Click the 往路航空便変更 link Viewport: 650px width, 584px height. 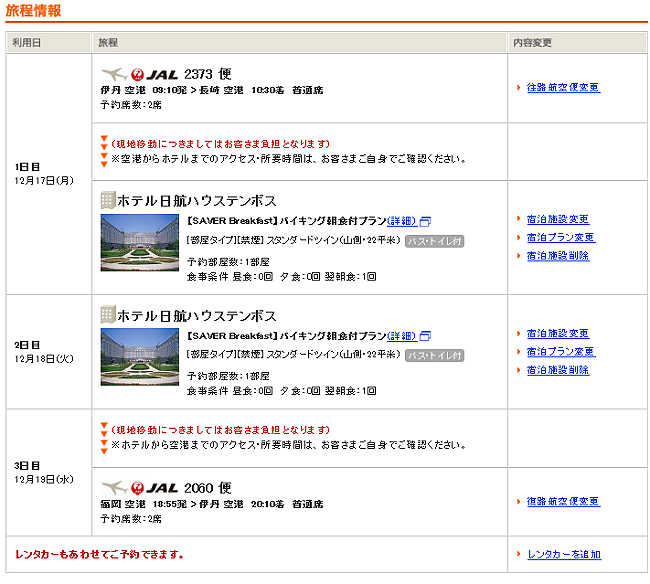563,88
